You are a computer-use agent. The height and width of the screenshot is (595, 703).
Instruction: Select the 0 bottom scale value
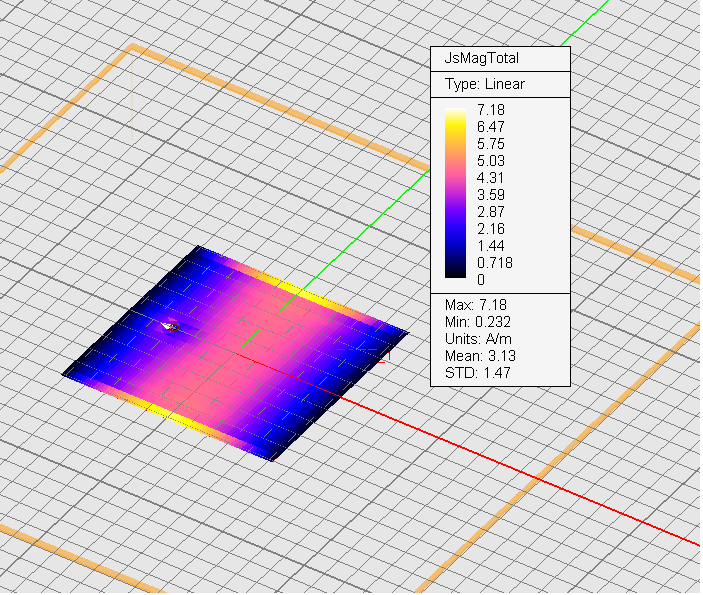(x=482, y=278)
